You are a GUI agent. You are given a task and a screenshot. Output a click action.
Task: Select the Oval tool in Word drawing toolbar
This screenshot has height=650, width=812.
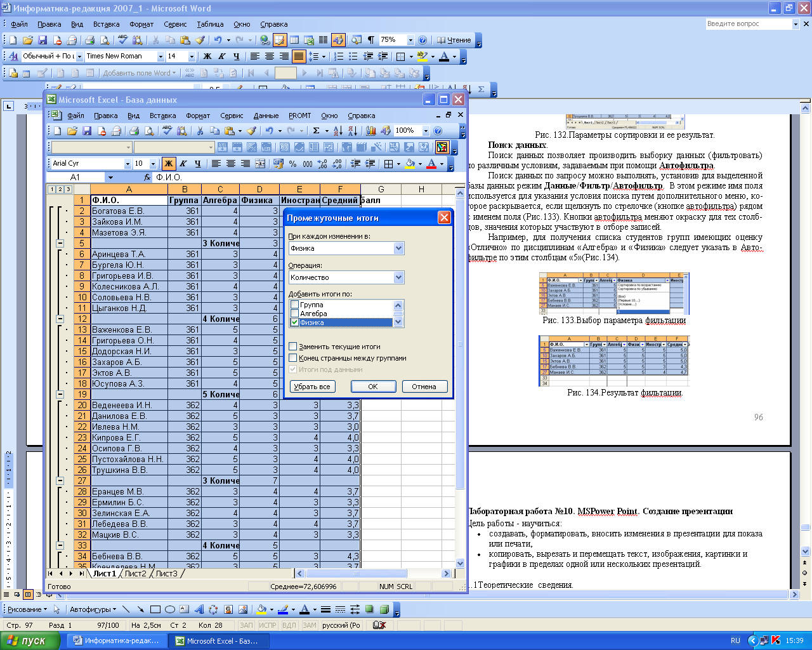click(170, 609)
